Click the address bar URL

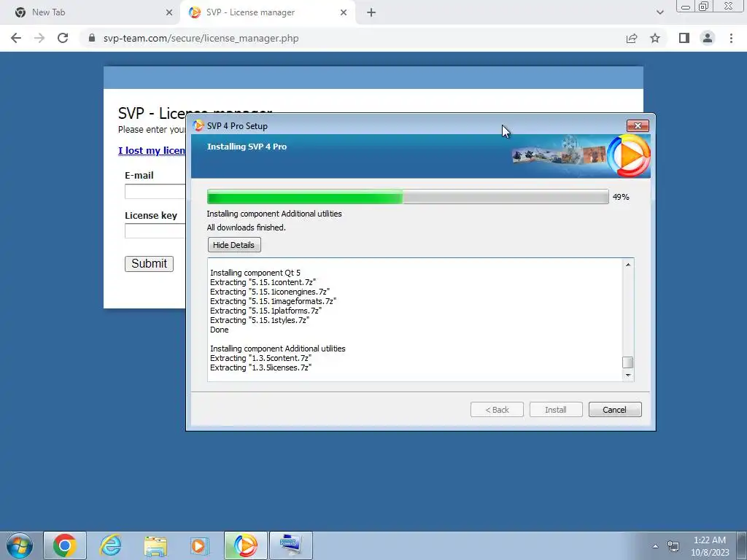(201, 38)
